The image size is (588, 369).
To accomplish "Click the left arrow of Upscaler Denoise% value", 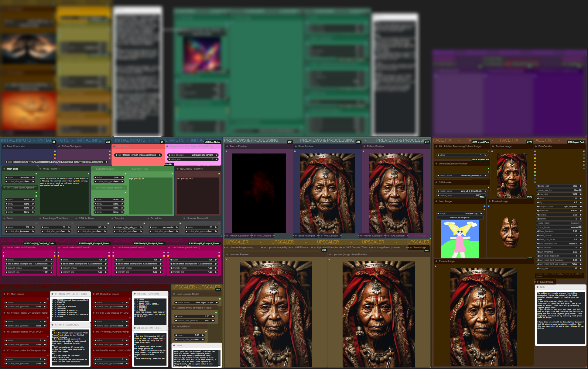I will click(186, 227).
